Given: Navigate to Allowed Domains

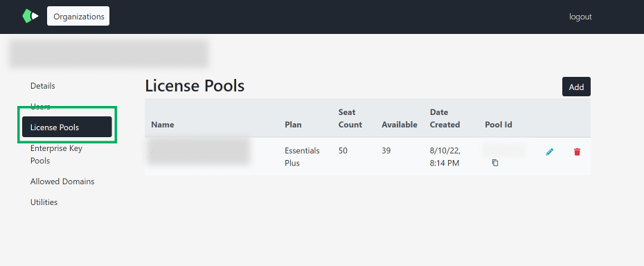Looking at the screenshot, I should pyautogui.click(x=62, y=181).
